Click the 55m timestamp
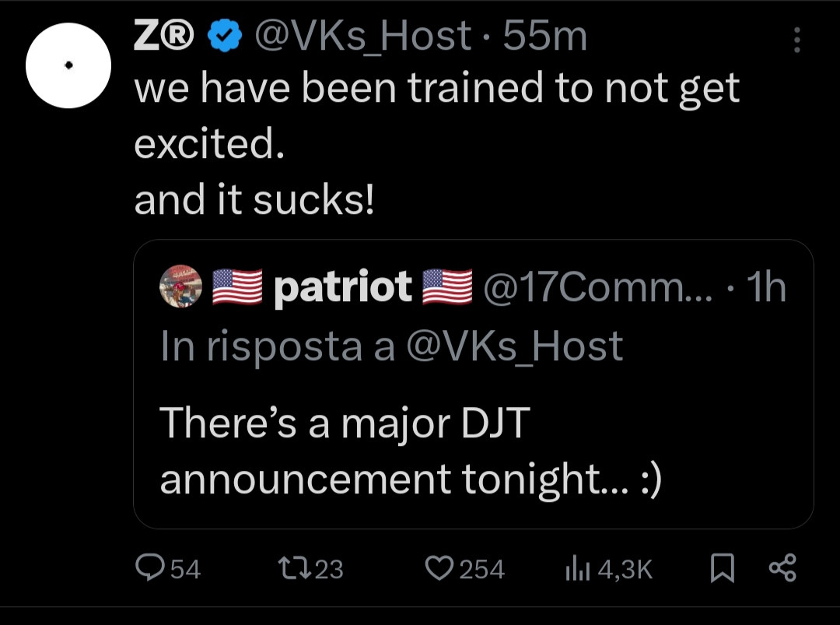The image size is (840, 625). tap(544, 37)
